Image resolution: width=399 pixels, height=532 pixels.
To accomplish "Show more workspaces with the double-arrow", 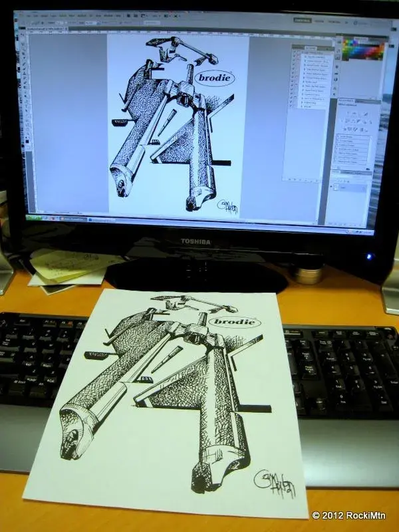I will pyautogui.click(x=346, y=23).
